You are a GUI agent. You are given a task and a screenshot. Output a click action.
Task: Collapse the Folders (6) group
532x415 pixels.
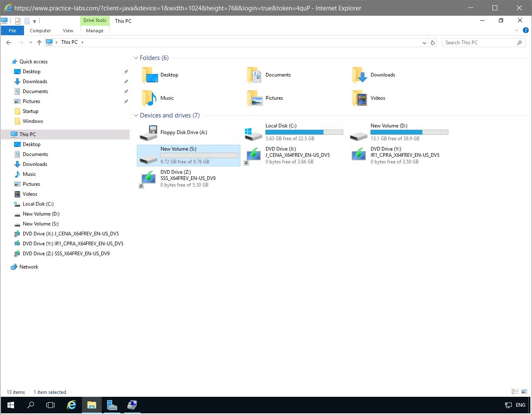[x=136, y=58]
